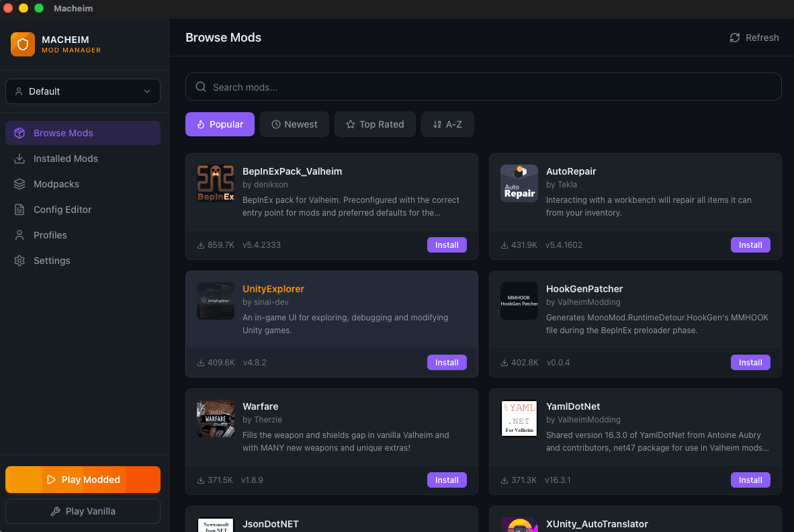Open the Installed Mods download icon

[x=19, y=159]
